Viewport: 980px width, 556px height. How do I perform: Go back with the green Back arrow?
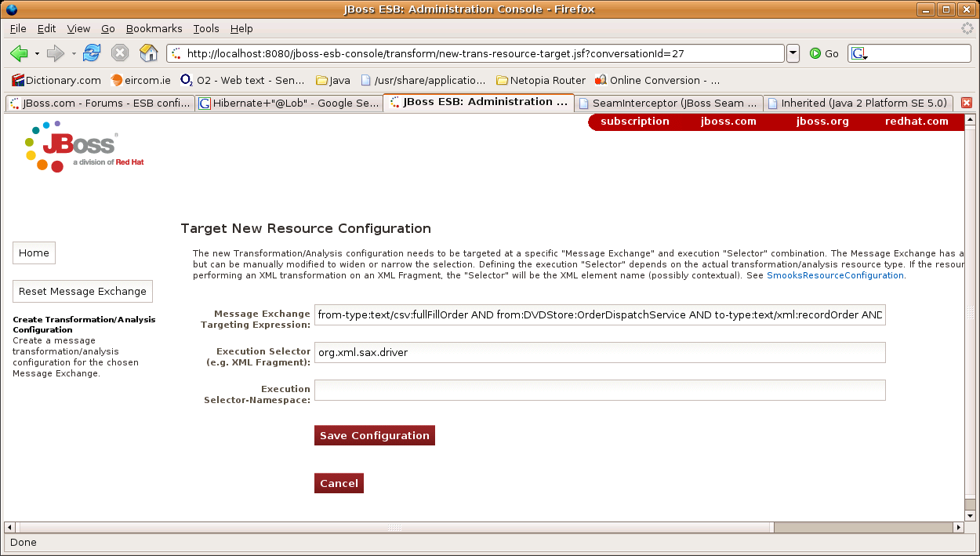coord(19,53)
